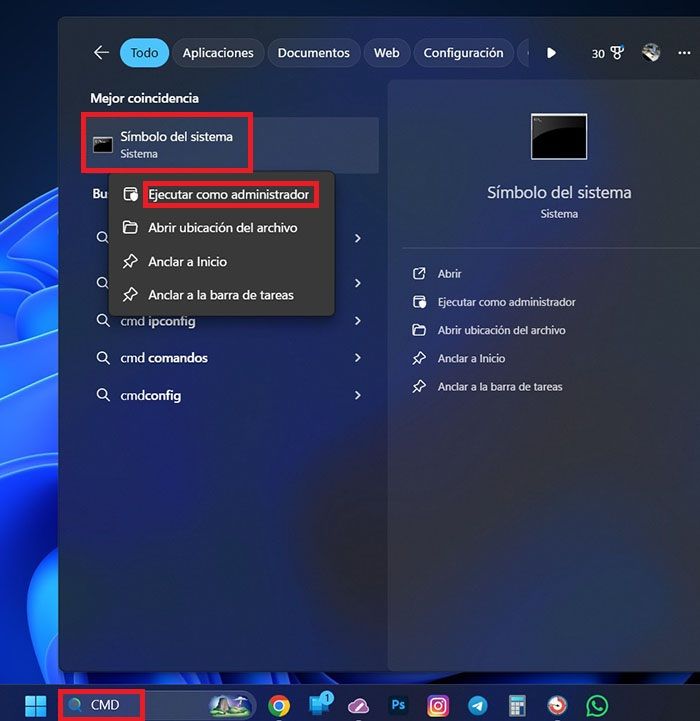Click search icon next to cmd ipconfig
The height and width of the screenshot is (721, 700).
click(103, 320)
